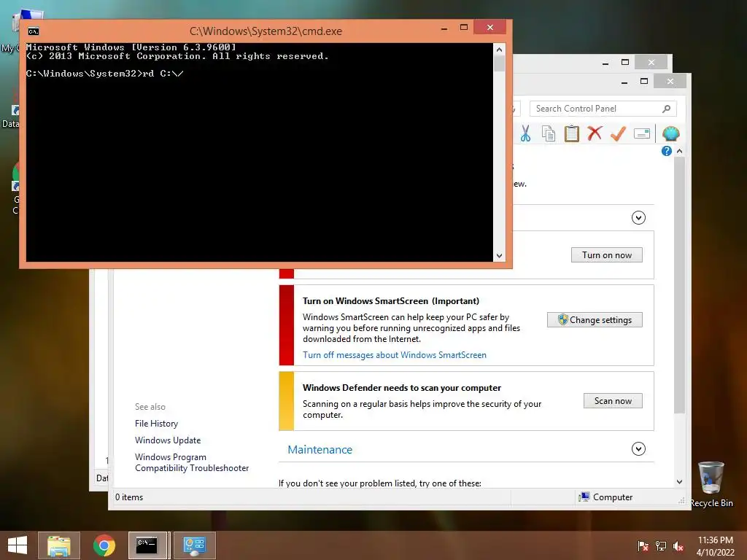The width and height of the screenshot is (747, 560).
Task: Close the cmd.exe window
Action: point(489,28)
